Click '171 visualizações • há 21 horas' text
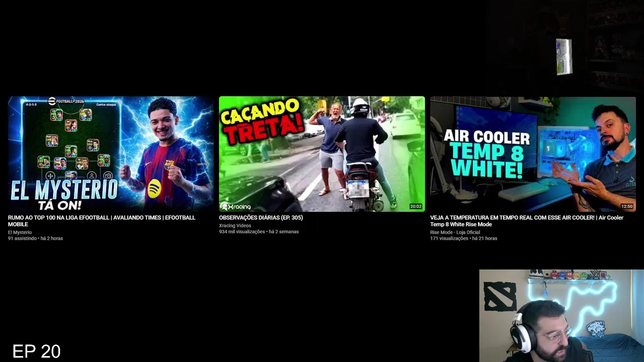This screenshot has height=362, width=644. pyautogui.click(x=463, y=238)
